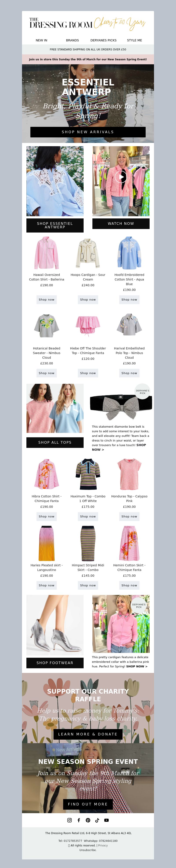Viewport: 176px width, 868px height.
Task: Click the Haries Pleated skirt thumbnail
Action: (46, 543)
